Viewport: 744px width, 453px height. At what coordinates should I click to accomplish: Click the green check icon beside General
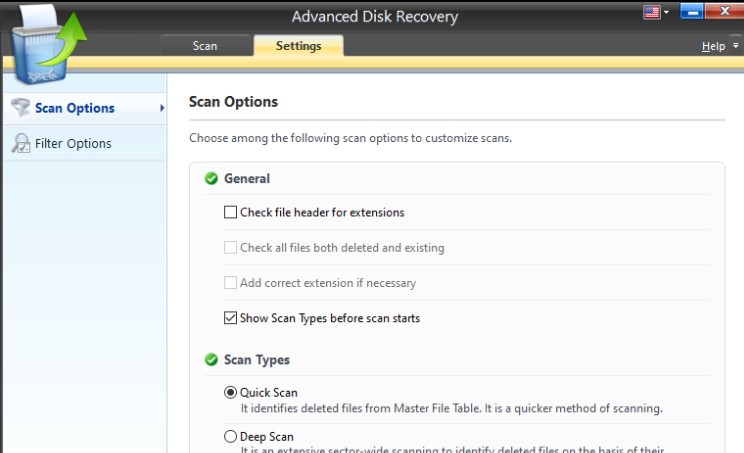tap(211, 178)
